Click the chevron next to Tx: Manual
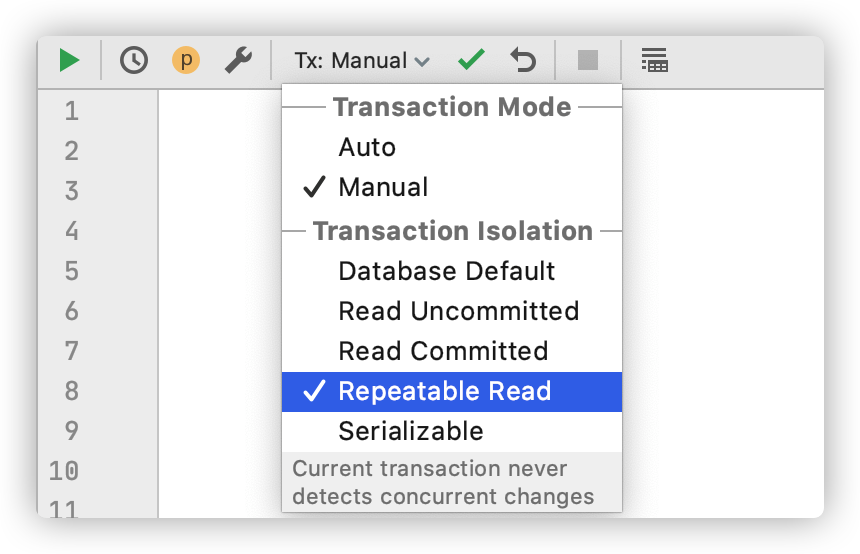This screenshot has height=554, width=860. click(x=422, y=62)
